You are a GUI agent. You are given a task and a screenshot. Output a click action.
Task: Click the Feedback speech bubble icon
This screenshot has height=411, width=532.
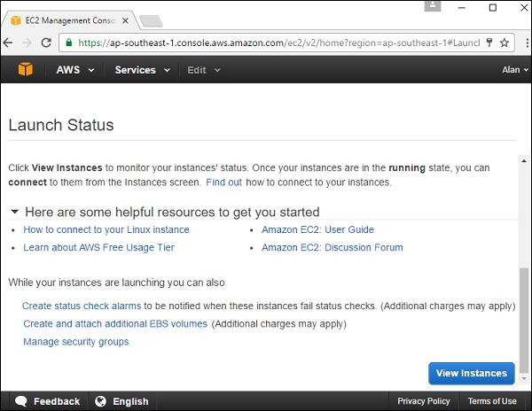(x=20, y=401)
